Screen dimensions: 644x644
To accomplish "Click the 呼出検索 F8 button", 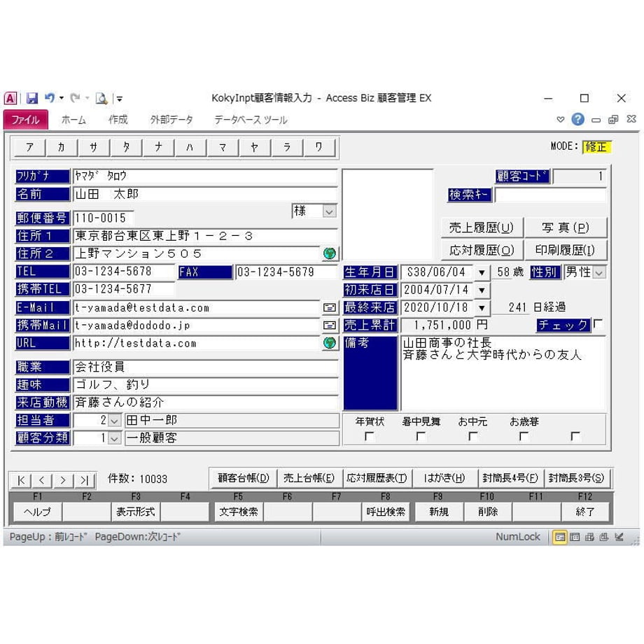I will tap(385, 512).
